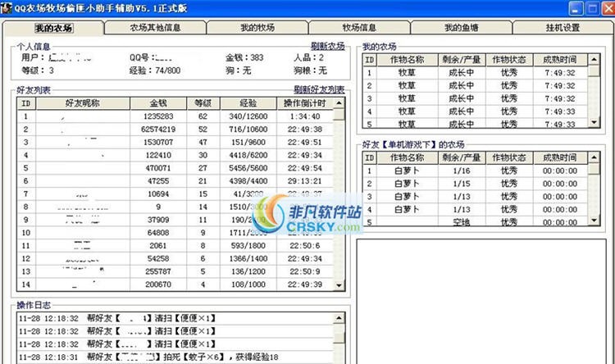Click 金钱 column header in friend list
The height and width of the screenshot is (364, 615).
click(x=158, y=103)
